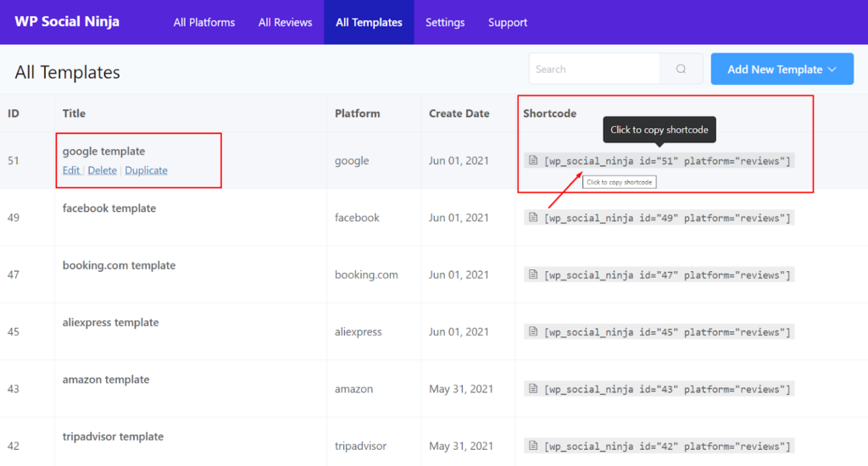Open the All Platforms menu
Screen dimensions: 868x466
[x=204, y=23]
